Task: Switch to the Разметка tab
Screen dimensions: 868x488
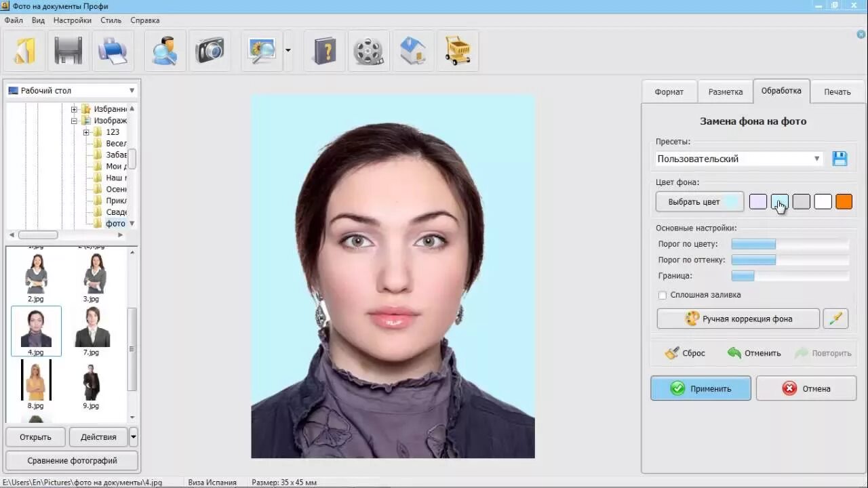Action: point(726,91)
